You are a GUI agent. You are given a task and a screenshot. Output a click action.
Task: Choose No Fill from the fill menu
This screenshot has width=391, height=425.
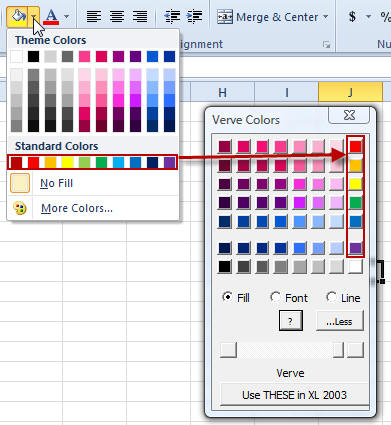93,183
